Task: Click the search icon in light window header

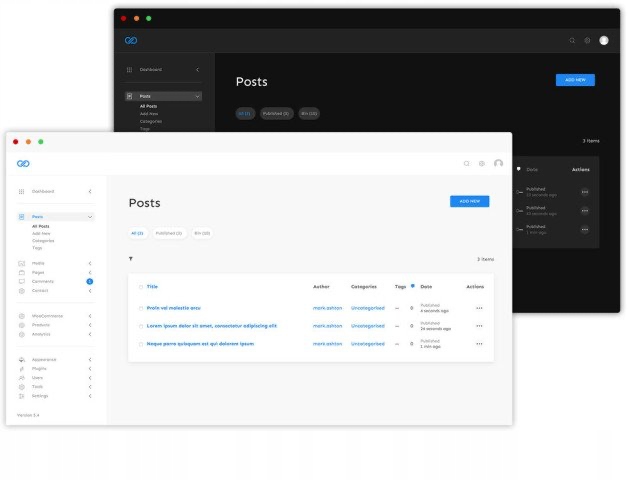Action: click(x=466, y=163)
